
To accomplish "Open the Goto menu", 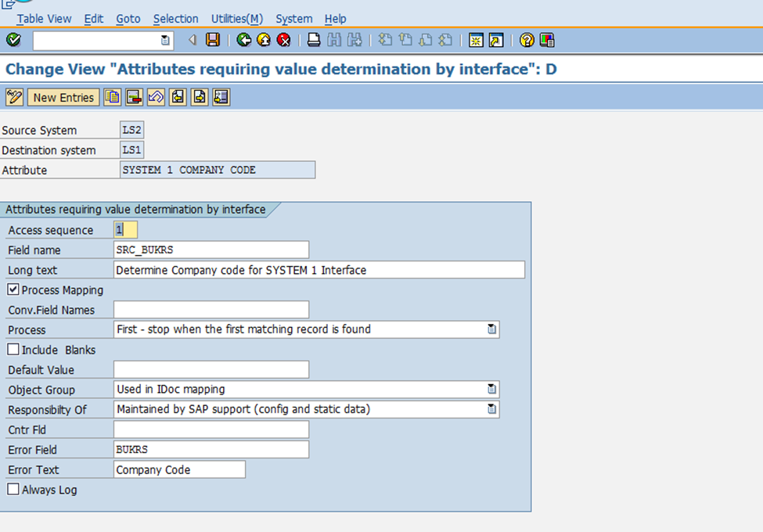I will pyautogui.click(x=128, y=19).
